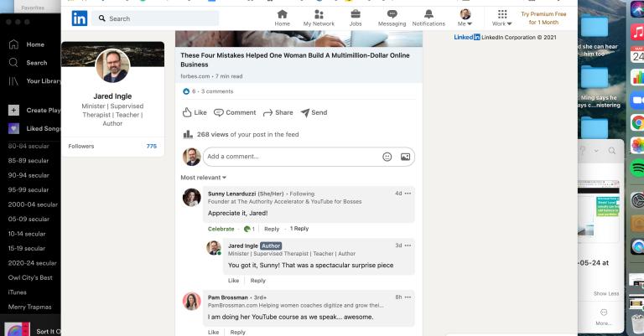Select the 05-09 secular playlist

coord(29,219)
